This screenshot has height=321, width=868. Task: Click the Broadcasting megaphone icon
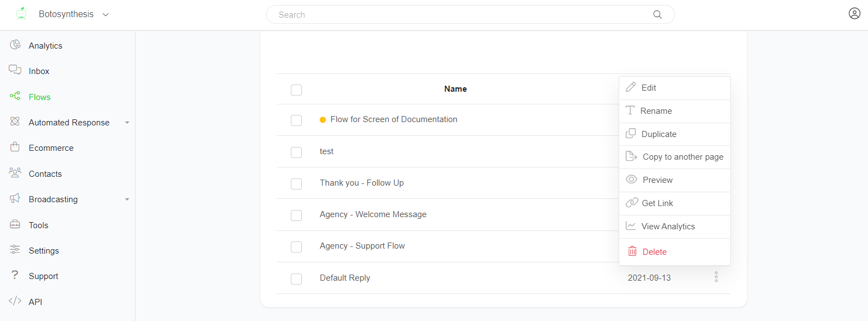pos(15,198)
